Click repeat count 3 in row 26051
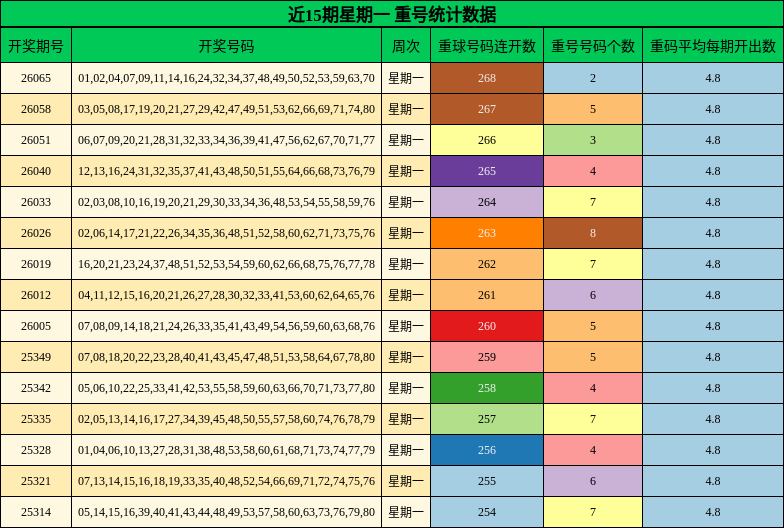This screenshot has height=528, width=784. pyautogui.click(x=593, y=140)
